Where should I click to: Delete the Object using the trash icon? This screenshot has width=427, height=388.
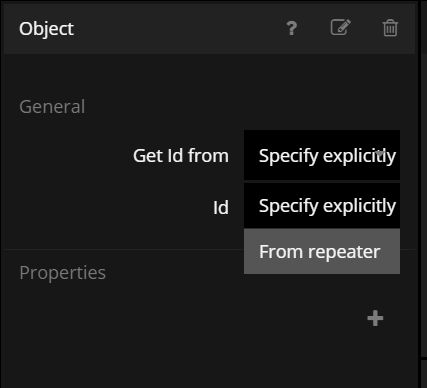pos(390,28)
